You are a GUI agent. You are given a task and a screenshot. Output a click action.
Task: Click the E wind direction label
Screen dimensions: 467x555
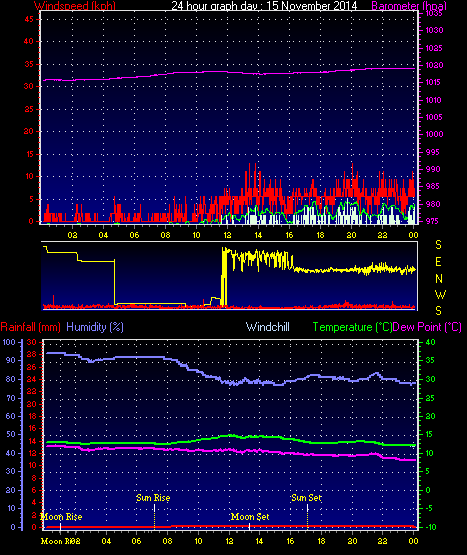pos(438,262)
